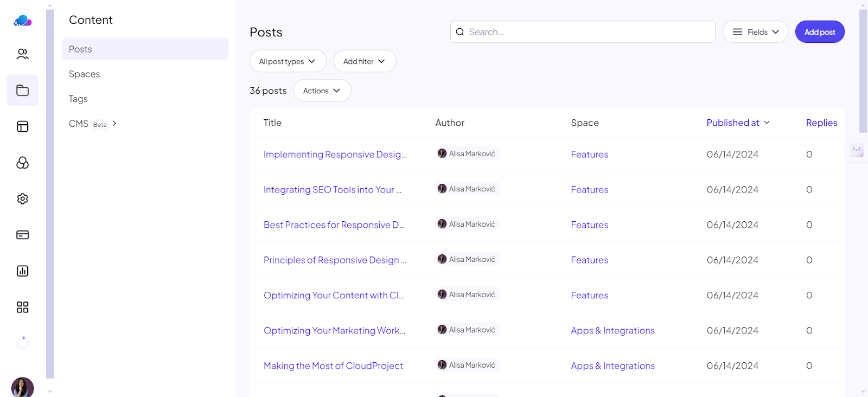Open the layout template icon in sidebar
Image resolution: width=868 pixels, height=397 pixels.
point(22,126)
